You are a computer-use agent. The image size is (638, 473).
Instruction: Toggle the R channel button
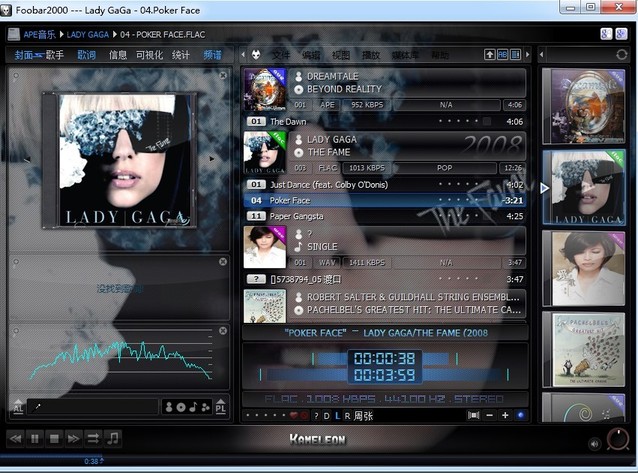(x=347, y=416)
